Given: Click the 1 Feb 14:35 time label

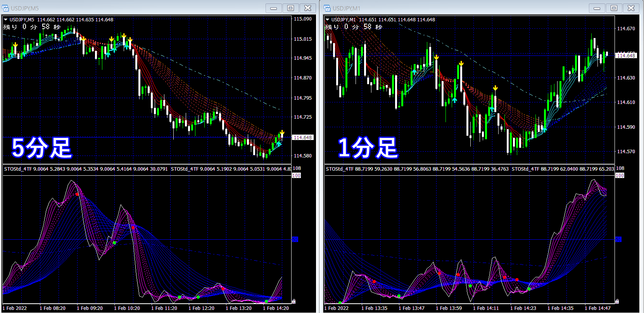Looking at the screenshot, I should click(x=560, y=308).
